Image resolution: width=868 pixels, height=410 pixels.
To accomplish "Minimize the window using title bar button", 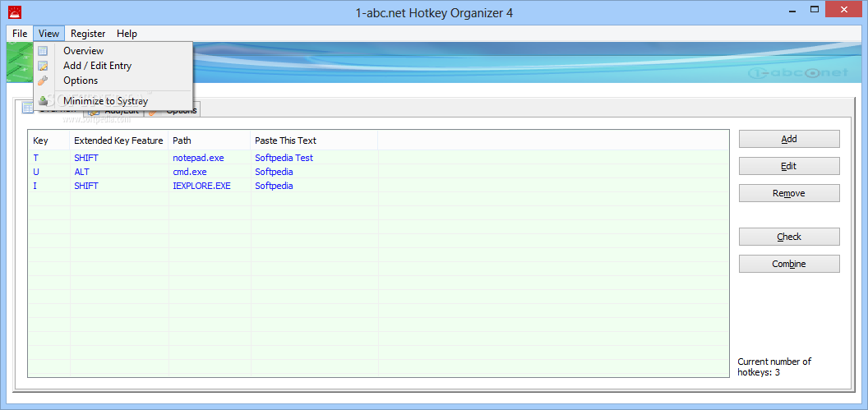I will tap(792, 9).
